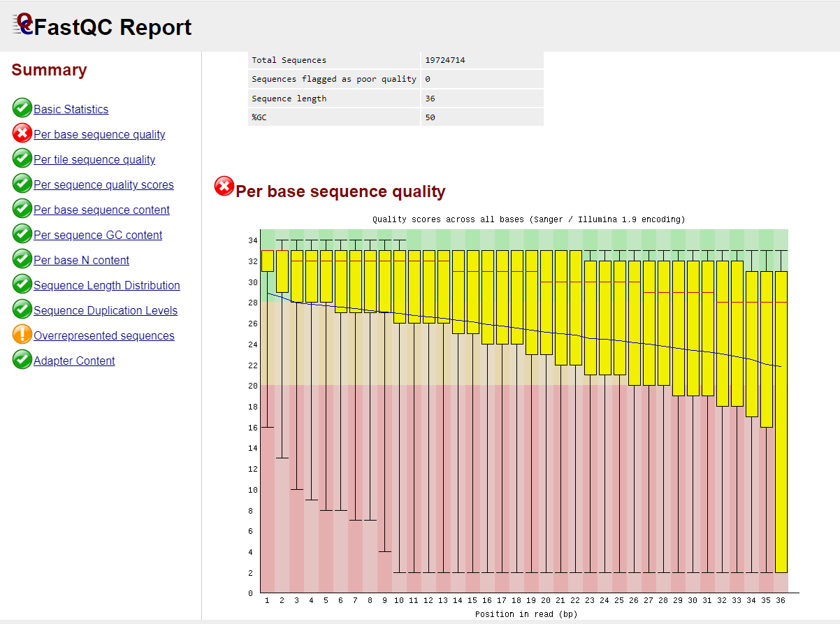
Task: Click the Sequence length table cell
Action: coord(334,99)
